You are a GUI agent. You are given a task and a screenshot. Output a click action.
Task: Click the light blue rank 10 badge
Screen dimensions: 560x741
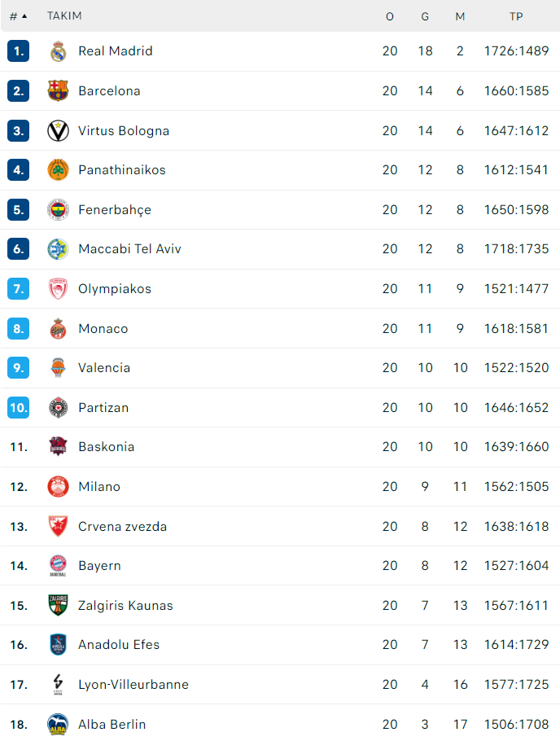[x=19, y=407]
